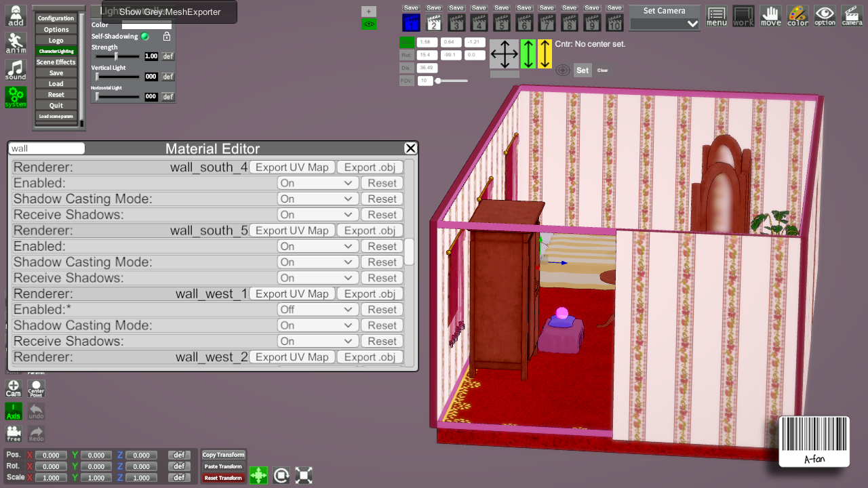
Task: Toggle the free camera button
Action: click(x=14, y=434)
